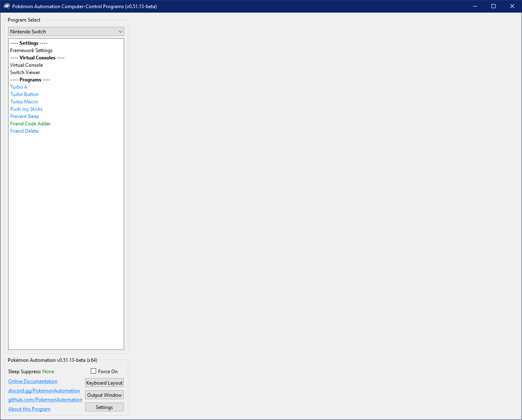Open the Output Window
522x420 pixels.
pyautogui.click(x=104, y=395)
